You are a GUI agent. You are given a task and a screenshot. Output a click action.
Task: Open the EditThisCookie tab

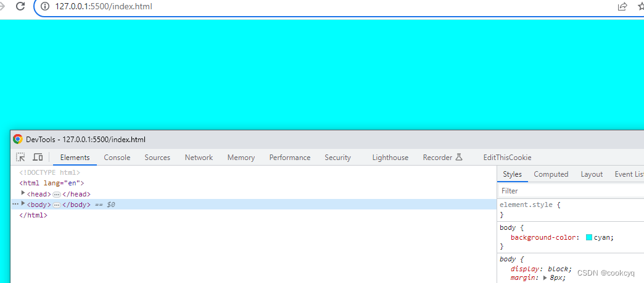click(507, 158)
